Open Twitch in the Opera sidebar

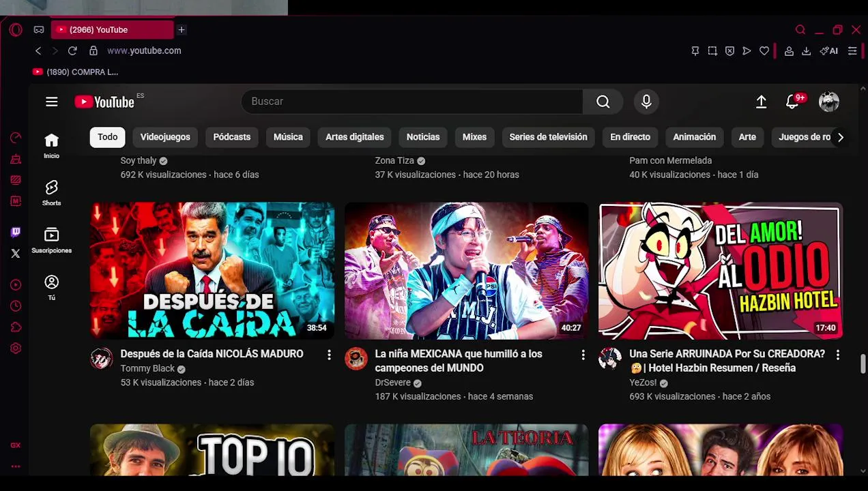coord(16,233)
